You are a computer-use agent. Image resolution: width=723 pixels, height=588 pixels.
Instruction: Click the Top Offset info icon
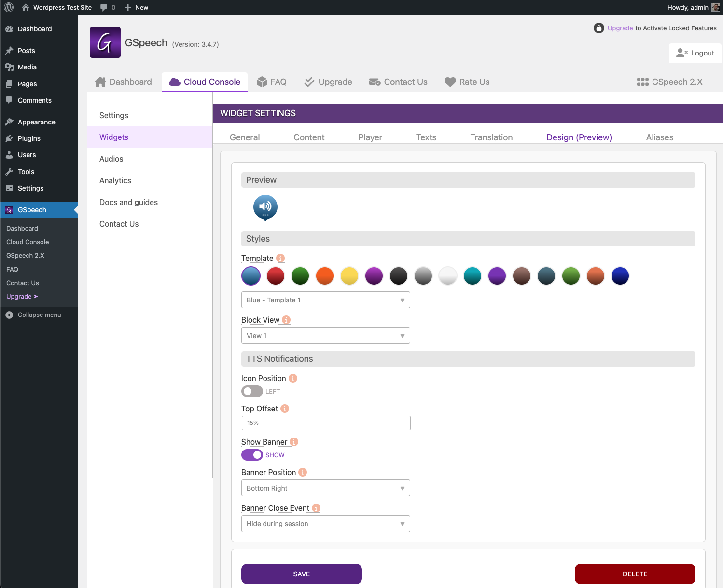[x=285, y=409]
